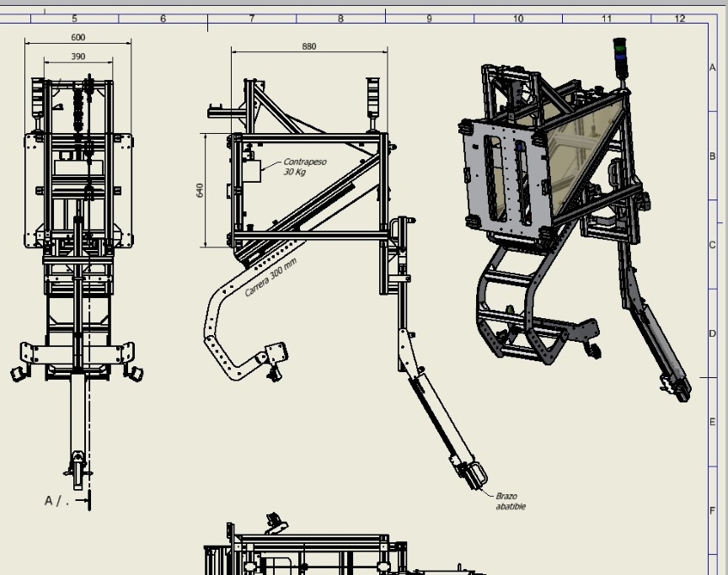728x575 pixels.
Task: Select the "Contrapeso 30 Kg" annotation
Action: [304, 166]
